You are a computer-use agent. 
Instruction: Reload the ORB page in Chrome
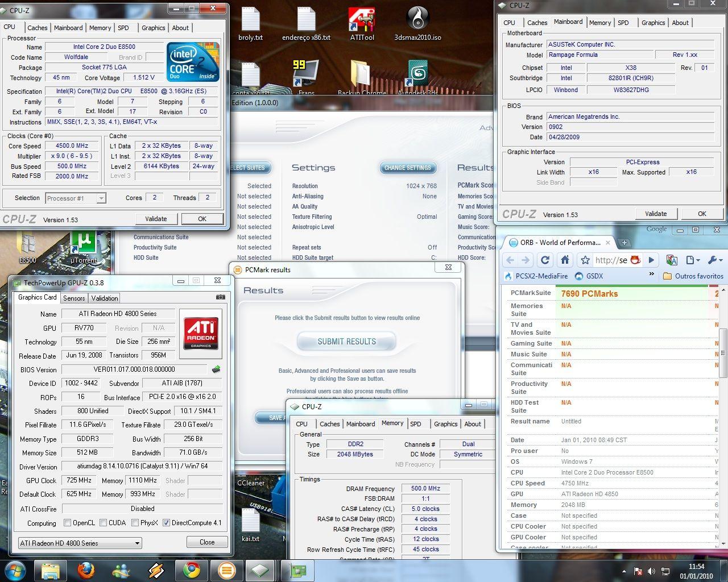point(545,260)
